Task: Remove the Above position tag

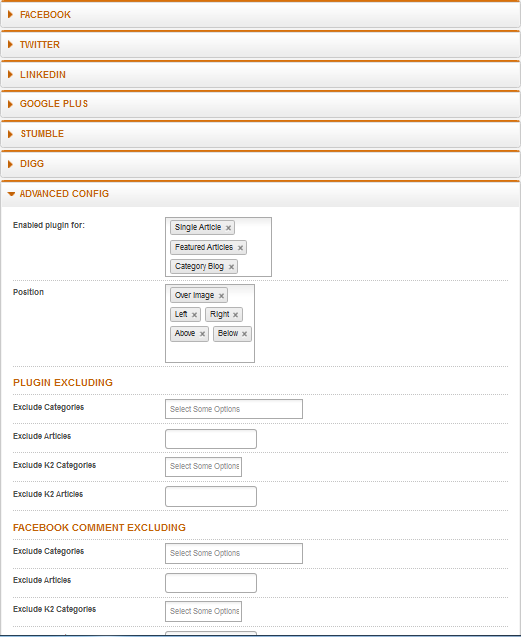Action: click(202, 334)
